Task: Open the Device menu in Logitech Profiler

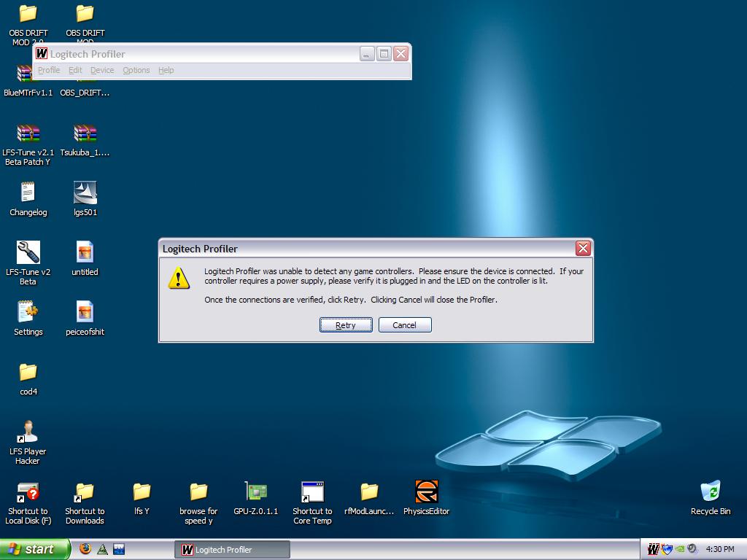Action: (102, 70)
